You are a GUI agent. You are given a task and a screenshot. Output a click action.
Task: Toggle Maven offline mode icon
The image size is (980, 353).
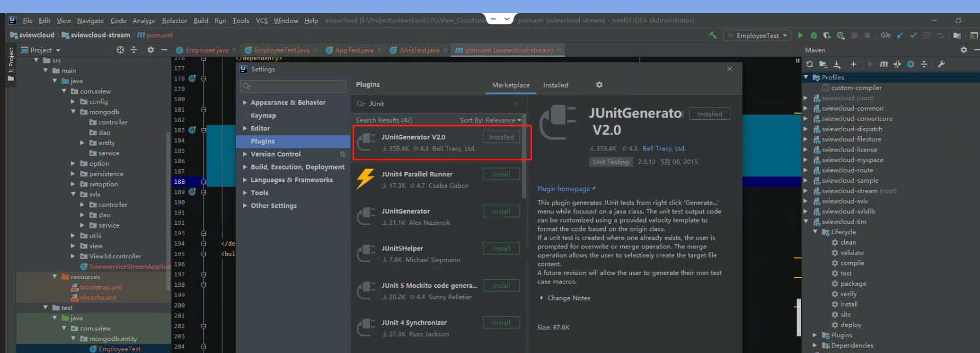pos(897,64)
